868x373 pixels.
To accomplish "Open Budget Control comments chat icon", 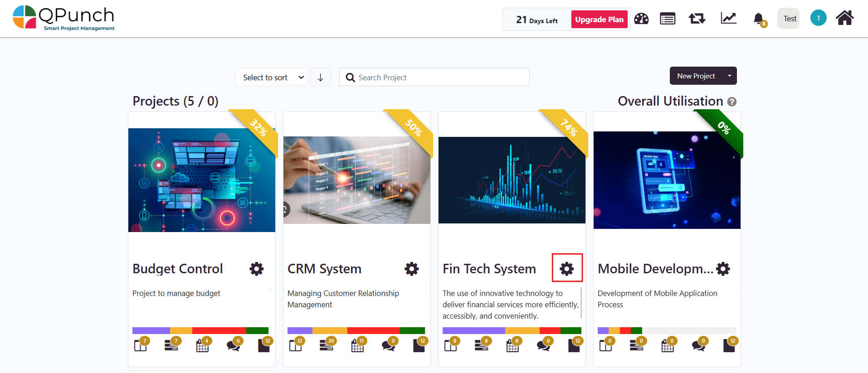I will (x=233, y=346).
